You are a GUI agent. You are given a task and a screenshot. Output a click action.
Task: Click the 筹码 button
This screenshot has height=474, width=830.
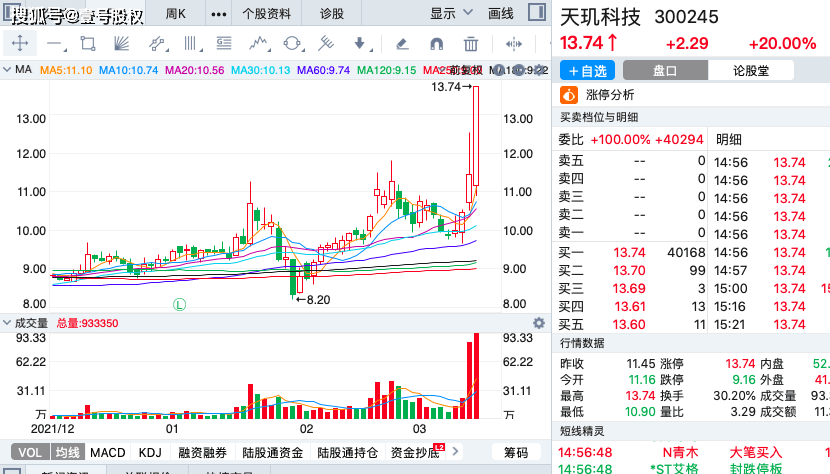[515, 453]
